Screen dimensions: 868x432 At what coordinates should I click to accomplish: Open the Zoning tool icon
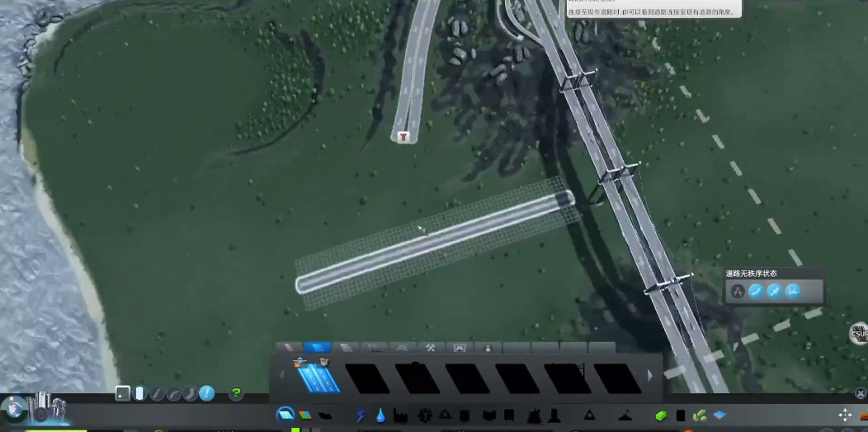click(305, 416)
